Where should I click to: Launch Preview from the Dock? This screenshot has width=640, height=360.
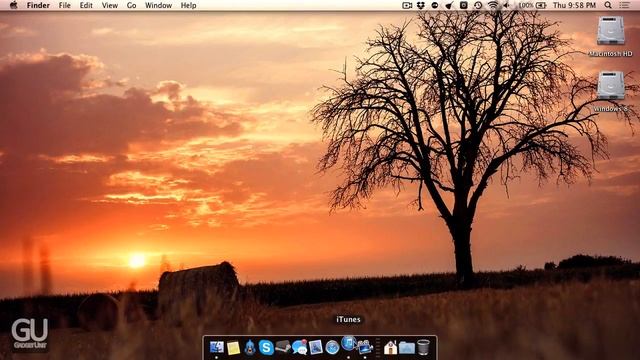316,347
